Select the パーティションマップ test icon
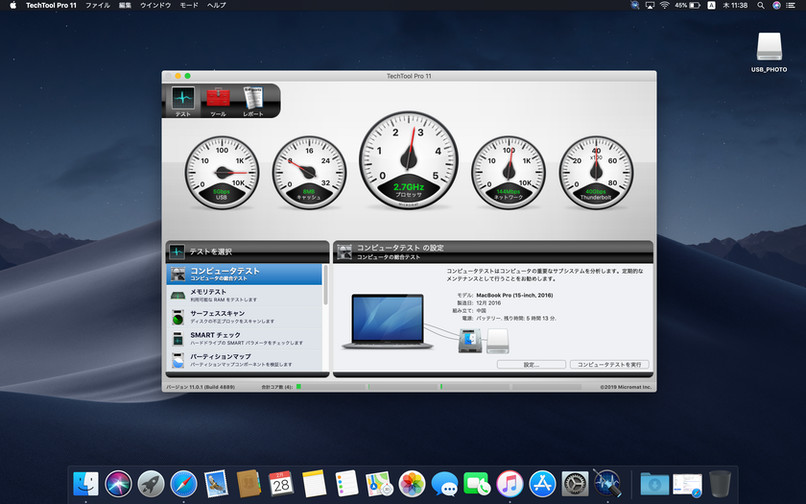Image resolution: width=806 pixels, height=504 pixels. tap(178, 361)
